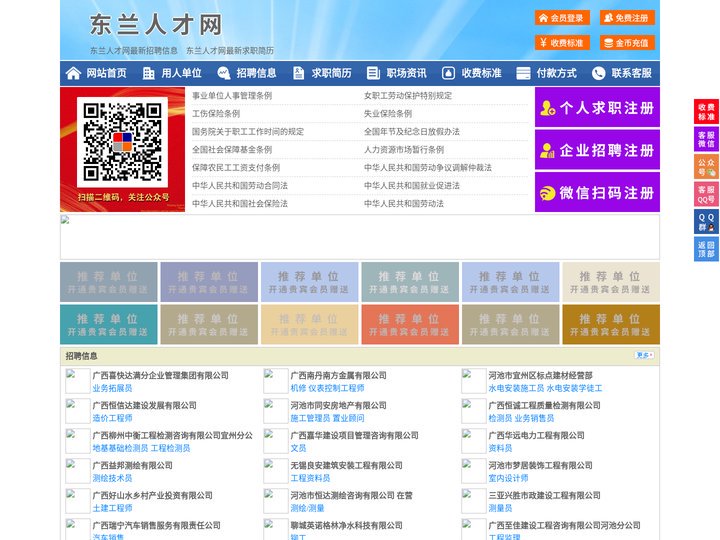
Task: Open company 广西益邦测绘有限公司
Action: click(132, 465)
